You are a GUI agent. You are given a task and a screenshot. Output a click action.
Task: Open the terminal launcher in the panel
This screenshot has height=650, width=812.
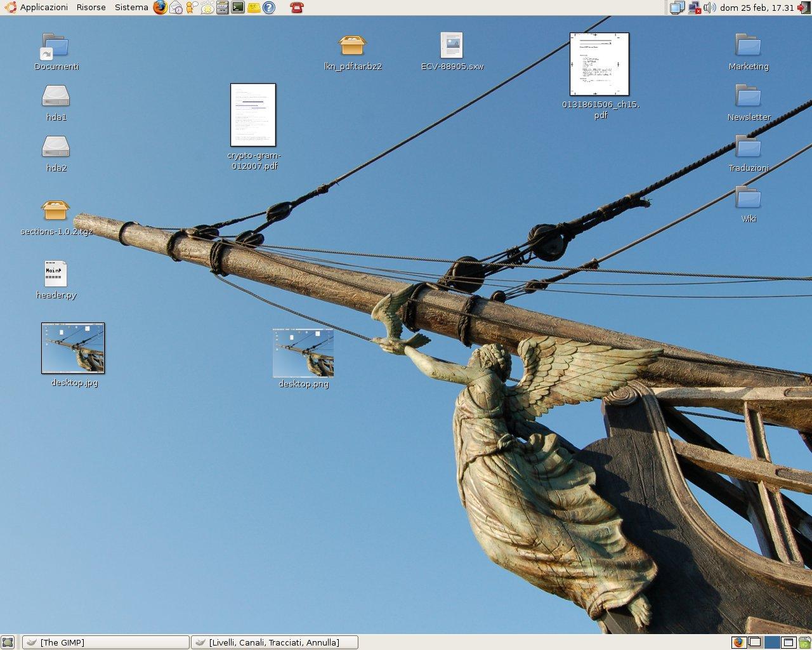tap(238, 8)
